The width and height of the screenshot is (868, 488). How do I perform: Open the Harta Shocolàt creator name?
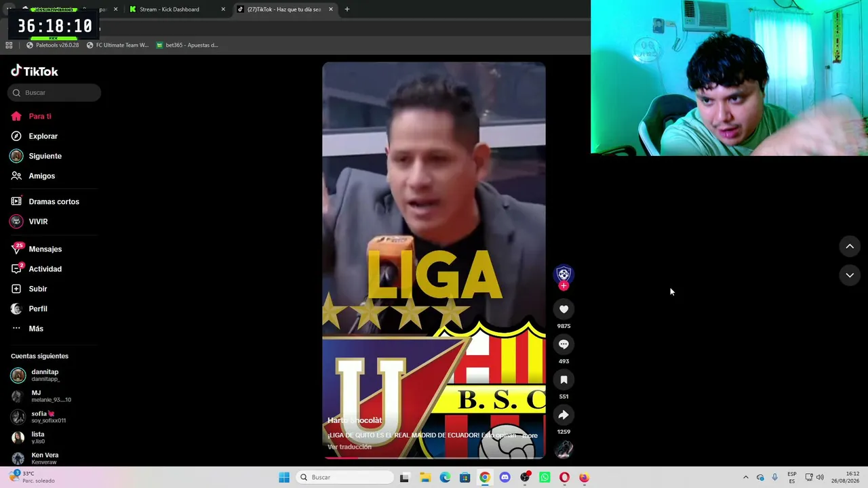[355, 421]
